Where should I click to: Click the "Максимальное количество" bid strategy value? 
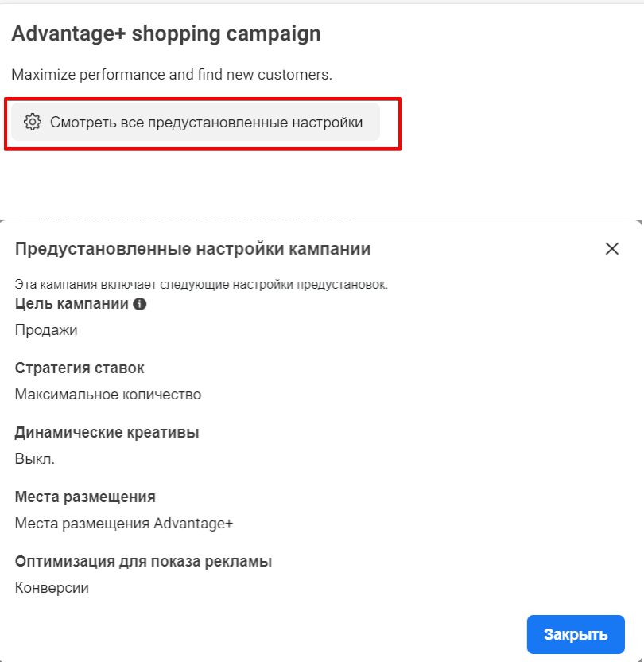tap(108, 394)
